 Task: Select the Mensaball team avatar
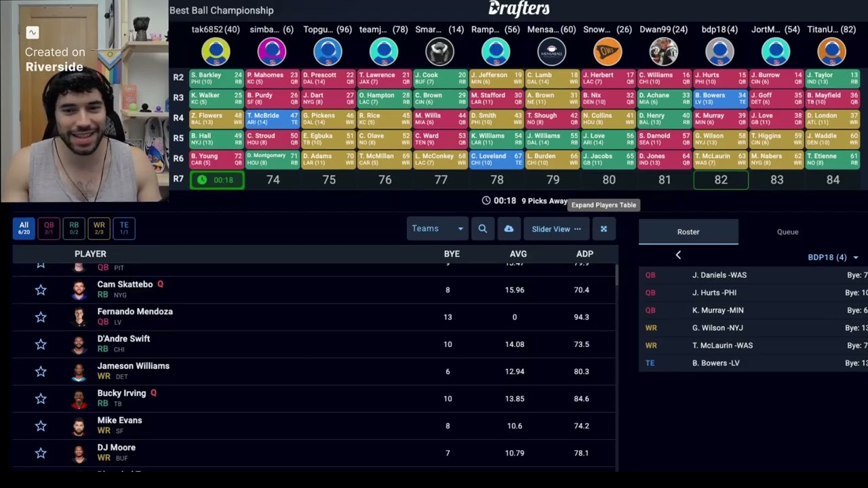point(552,52)
